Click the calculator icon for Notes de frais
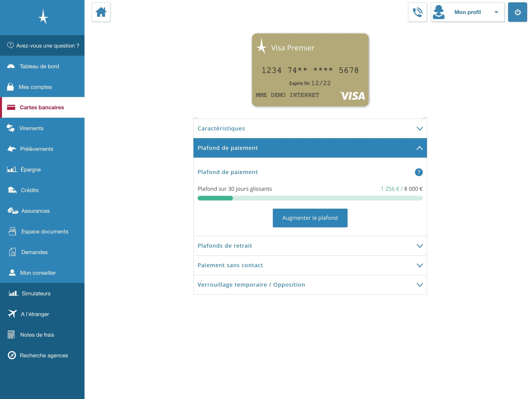 (x=11, y=335)
